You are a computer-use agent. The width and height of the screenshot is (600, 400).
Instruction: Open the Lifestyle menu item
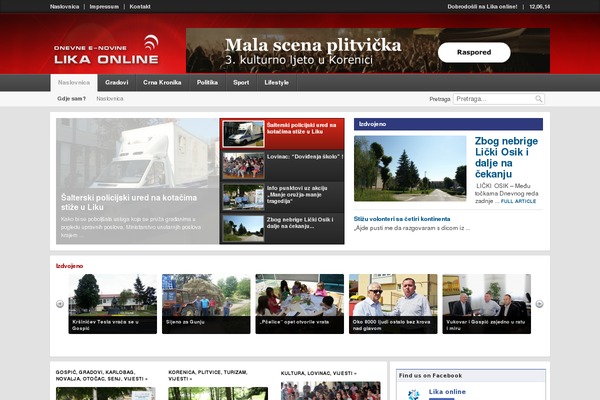277,83
